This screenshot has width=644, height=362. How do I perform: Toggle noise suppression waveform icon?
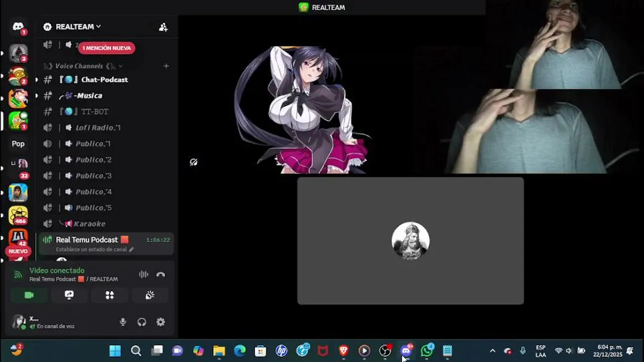tap(143, 275)
